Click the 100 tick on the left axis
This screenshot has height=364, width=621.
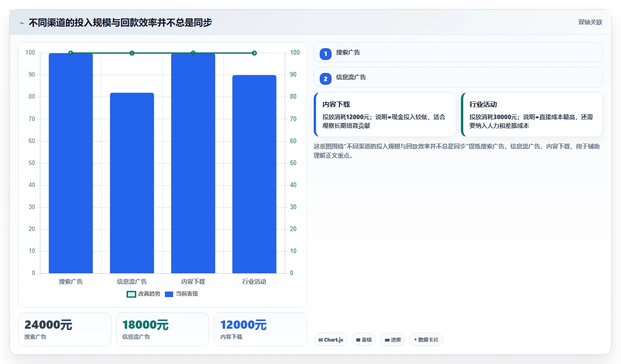coord(30,53)
